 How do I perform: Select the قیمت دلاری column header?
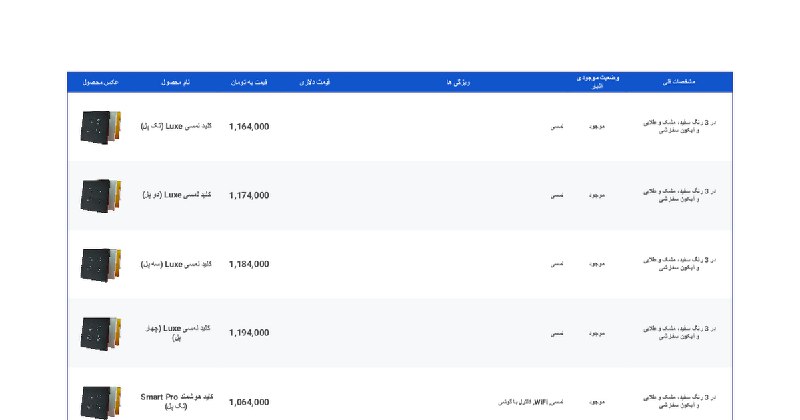(315, 82)
